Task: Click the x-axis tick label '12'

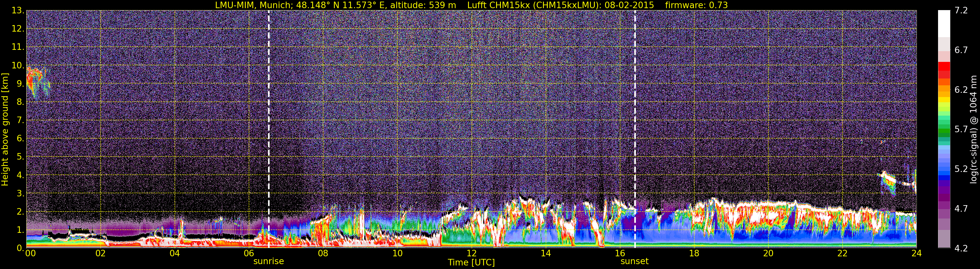Action: click(471, 253)
